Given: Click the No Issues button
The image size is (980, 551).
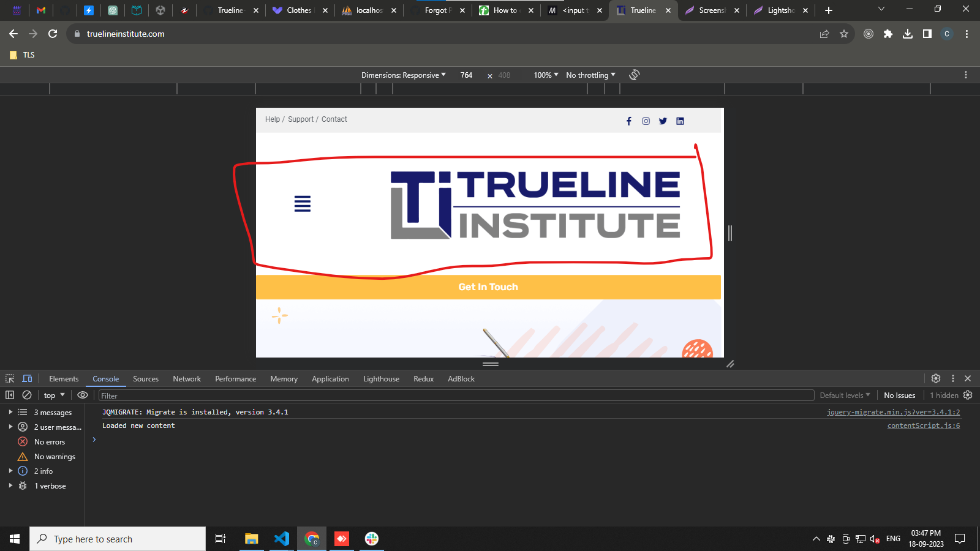Looking at the screenshot, I should (x=899, y=395).
